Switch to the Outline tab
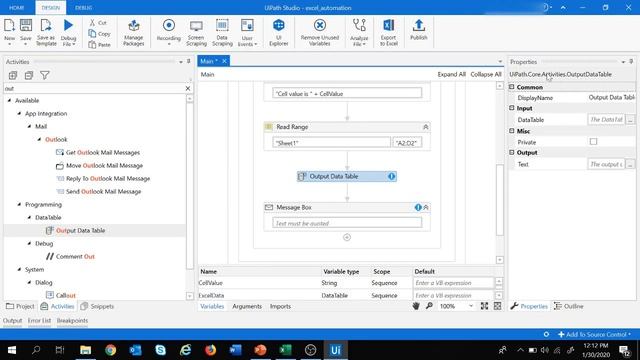Image resolution: width=640 pixels, height=360 pixels. click(x=569, y=306)
